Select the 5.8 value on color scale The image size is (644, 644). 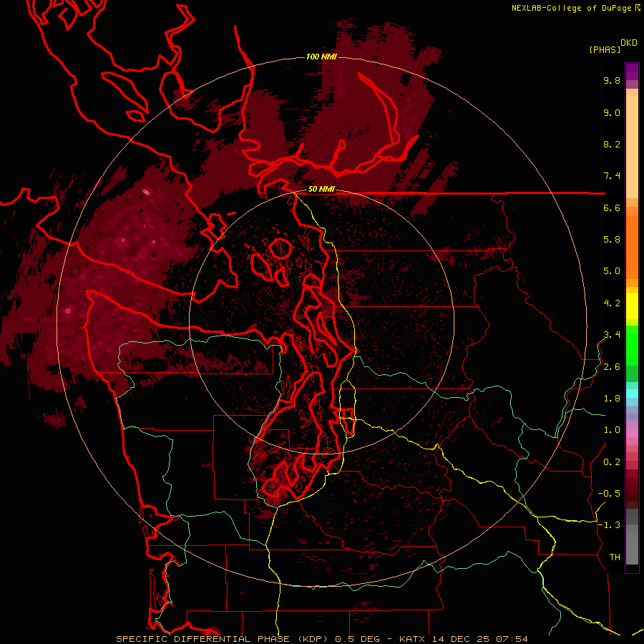pos(612,240)
